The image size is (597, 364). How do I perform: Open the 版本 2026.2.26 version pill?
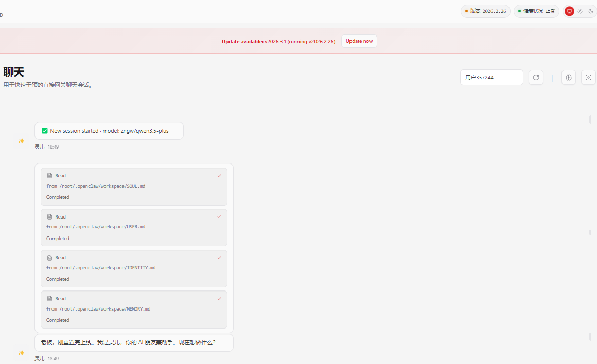[x=485, y=11]
